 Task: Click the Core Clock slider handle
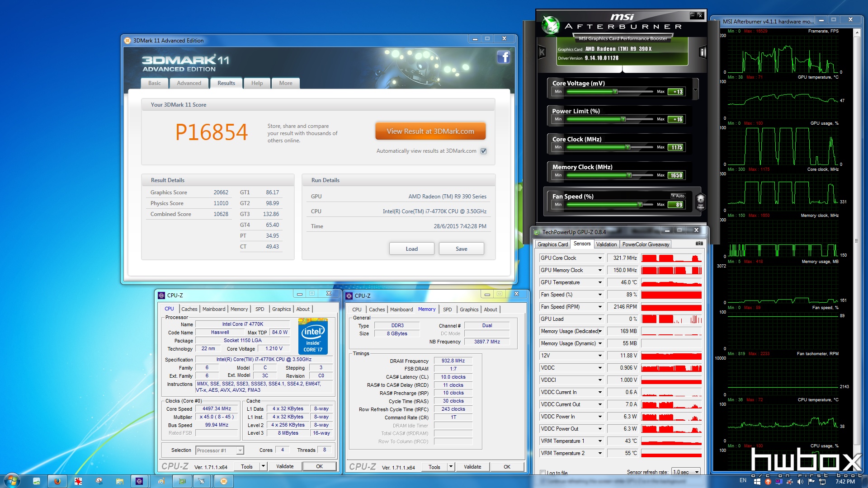pyautogui.click(x=628, y=147)
